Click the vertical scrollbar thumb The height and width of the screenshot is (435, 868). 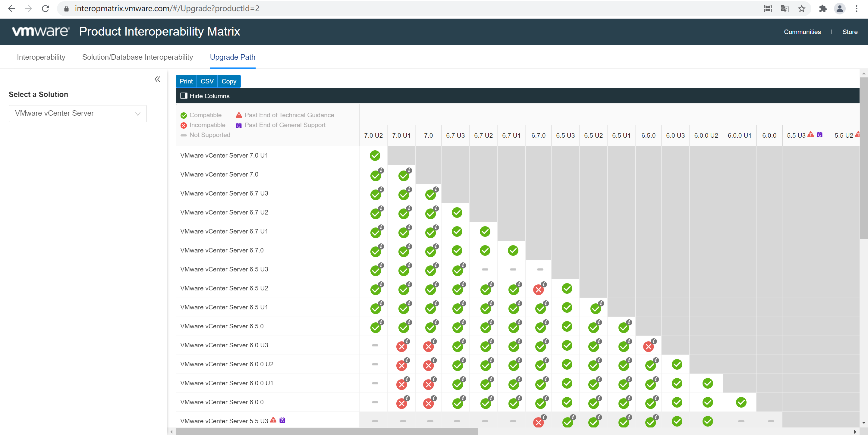863,158
